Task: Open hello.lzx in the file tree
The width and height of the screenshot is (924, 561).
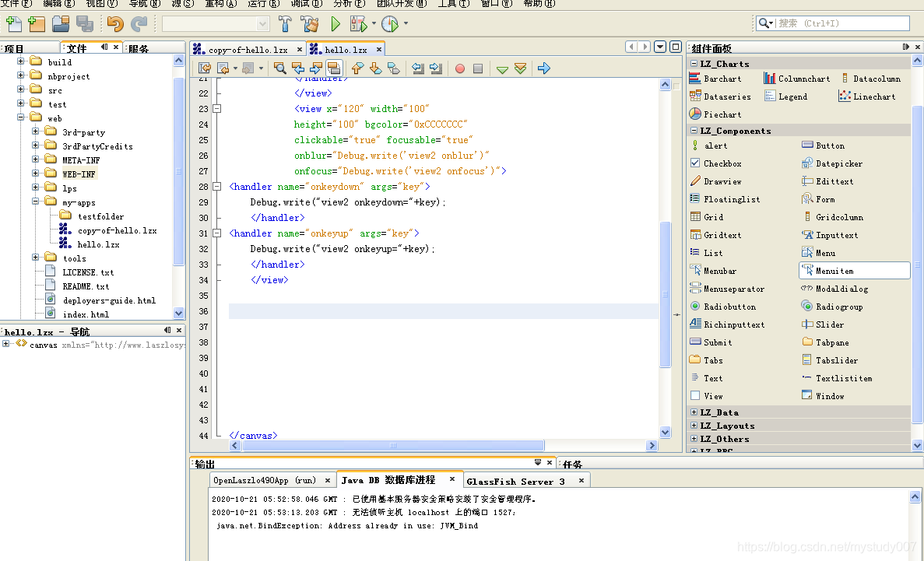Action: [x=98, y=244]
